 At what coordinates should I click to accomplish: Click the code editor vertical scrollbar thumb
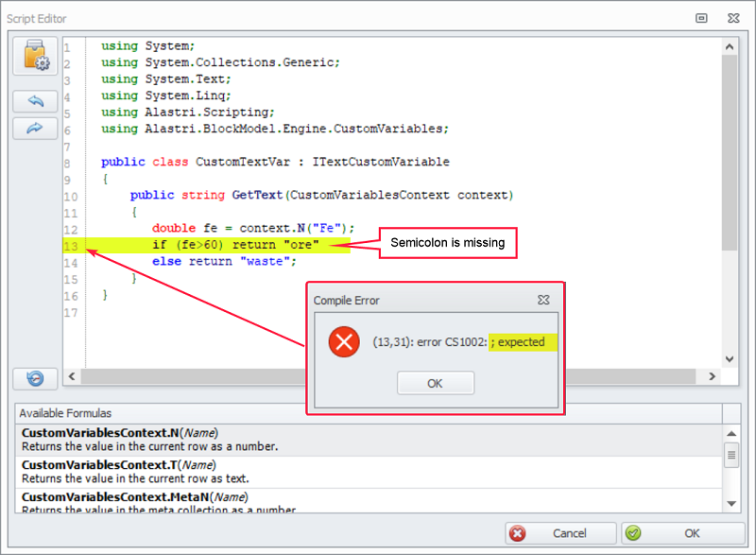(730, 152)
